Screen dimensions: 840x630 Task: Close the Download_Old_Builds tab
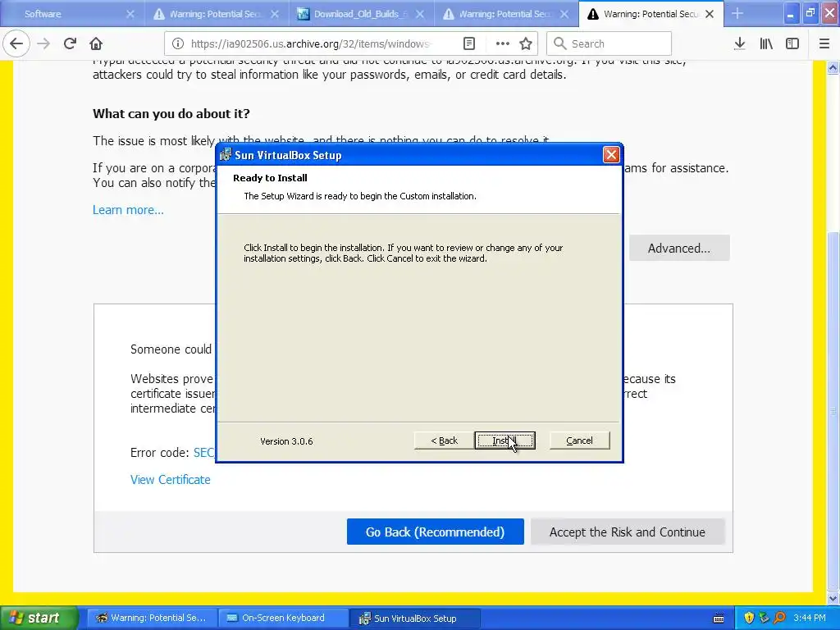[x=420, y=14]
